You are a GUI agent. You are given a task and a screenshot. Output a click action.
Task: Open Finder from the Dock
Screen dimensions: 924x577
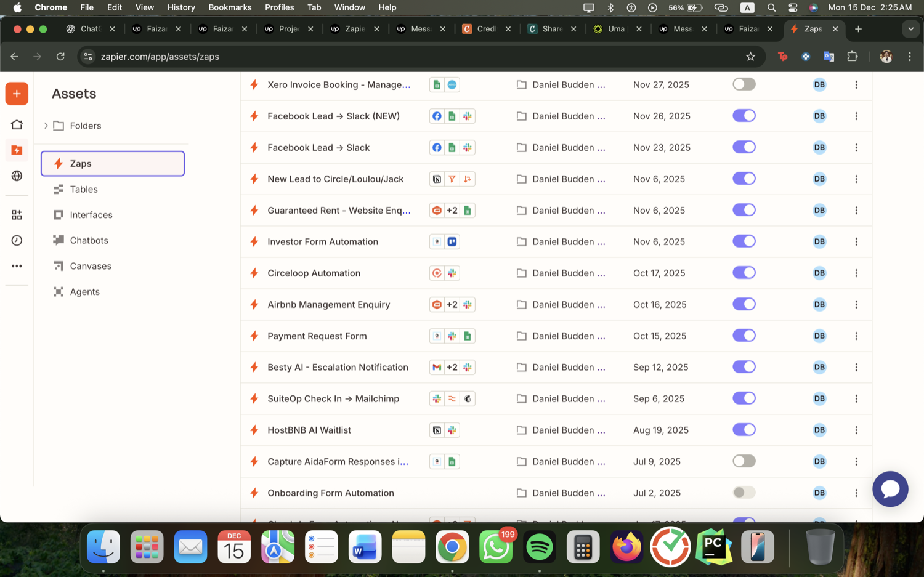point(103,547)
